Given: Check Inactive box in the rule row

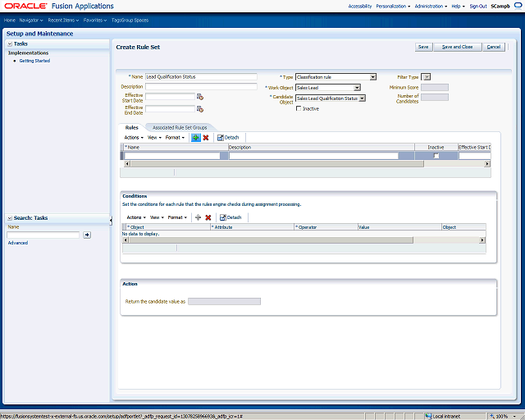Looking at the screenshot, I should coord(436,156).
